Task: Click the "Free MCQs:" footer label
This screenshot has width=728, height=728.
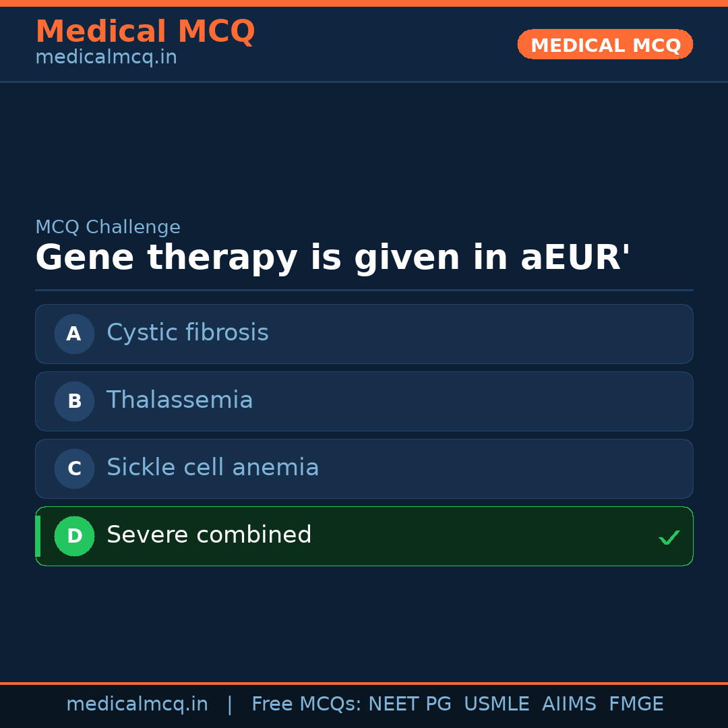Action: point(306,704)
